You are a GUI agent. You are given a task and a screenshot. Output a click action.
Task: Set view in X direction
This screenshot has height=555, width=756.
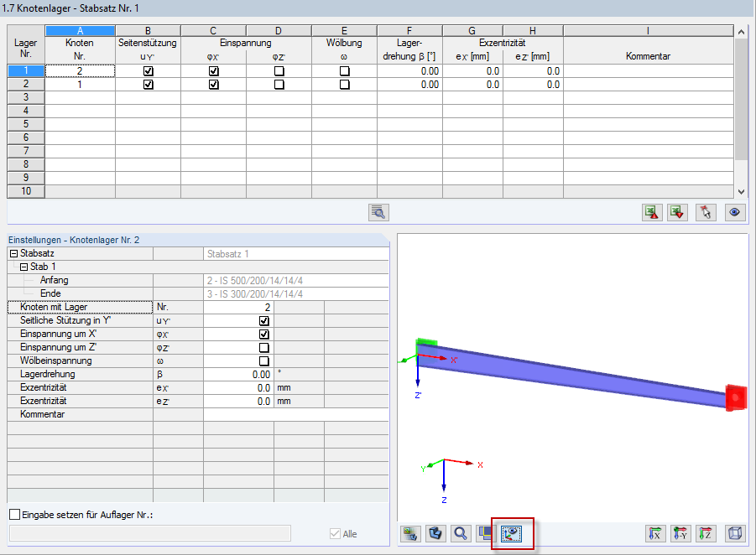(654, 533)
